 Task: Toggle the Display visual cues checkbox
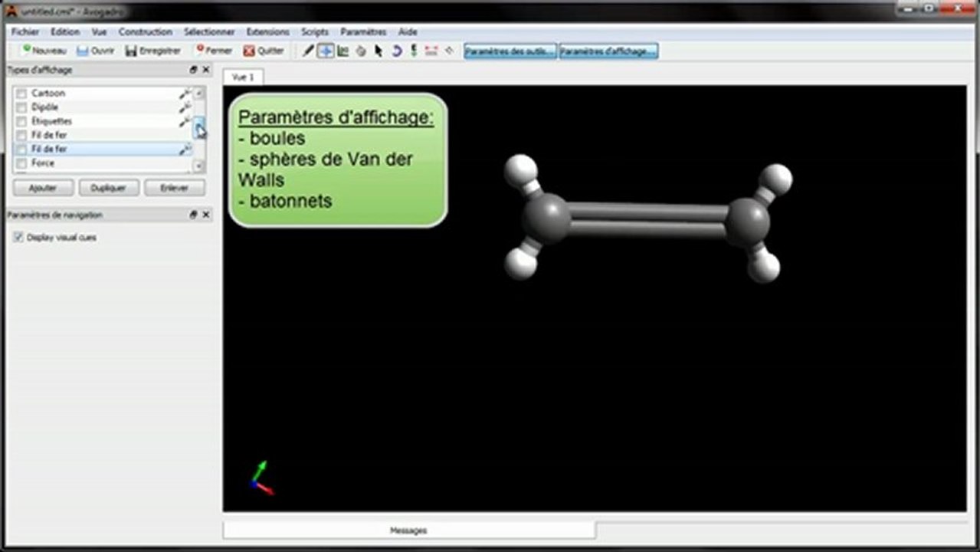tap(18, 238)
